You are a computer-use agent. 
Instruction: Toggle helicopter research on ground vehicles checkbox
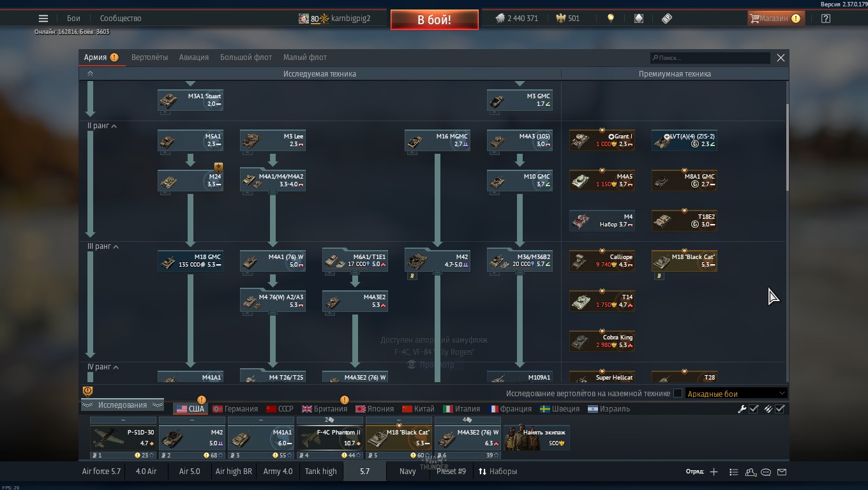coord(678,394)
